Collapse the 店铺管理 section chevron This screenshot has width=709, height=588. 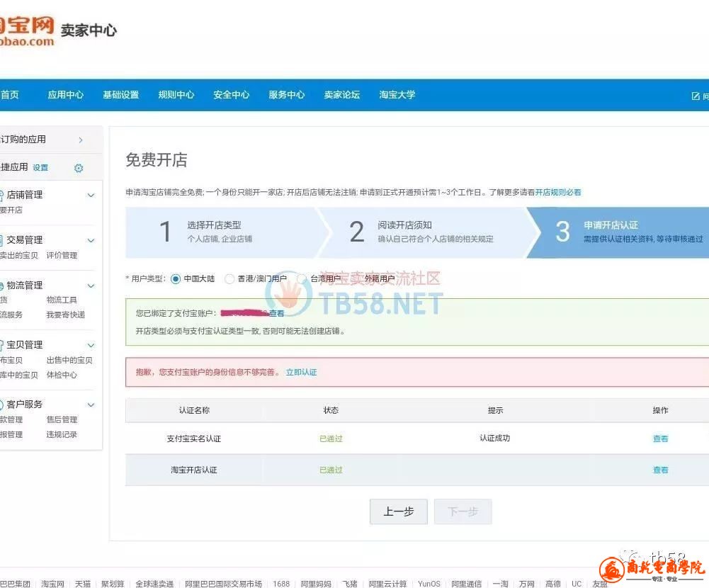(x=91, y=196)
